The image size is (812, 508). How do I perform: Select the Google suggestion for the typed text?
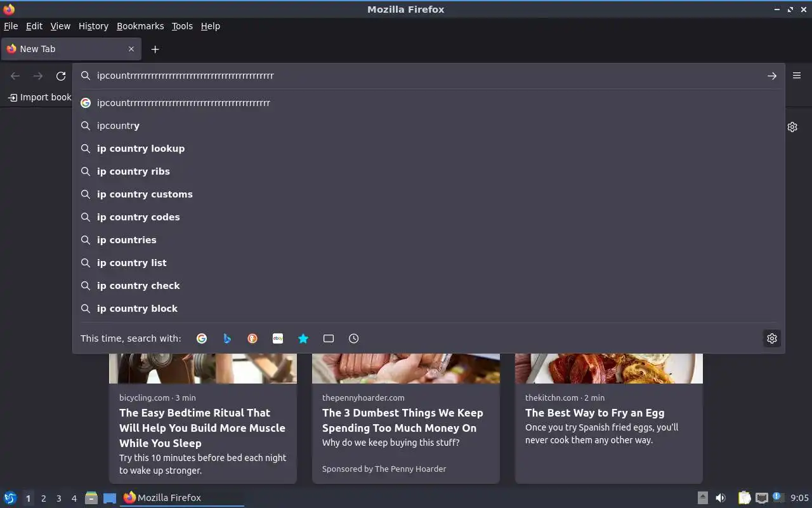(x=429, y=103)
